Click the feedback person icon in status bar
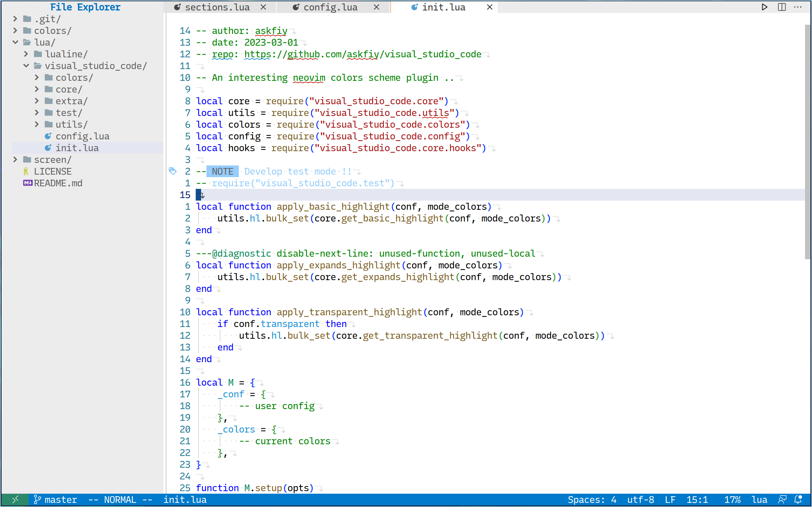 782,500
